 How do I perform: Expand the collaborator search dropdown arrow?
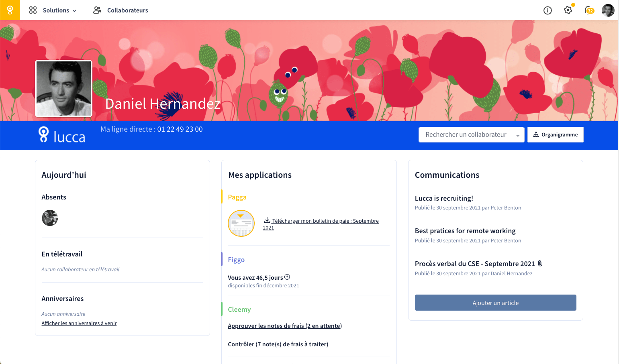pyautogui.click(x=518, y=136)
